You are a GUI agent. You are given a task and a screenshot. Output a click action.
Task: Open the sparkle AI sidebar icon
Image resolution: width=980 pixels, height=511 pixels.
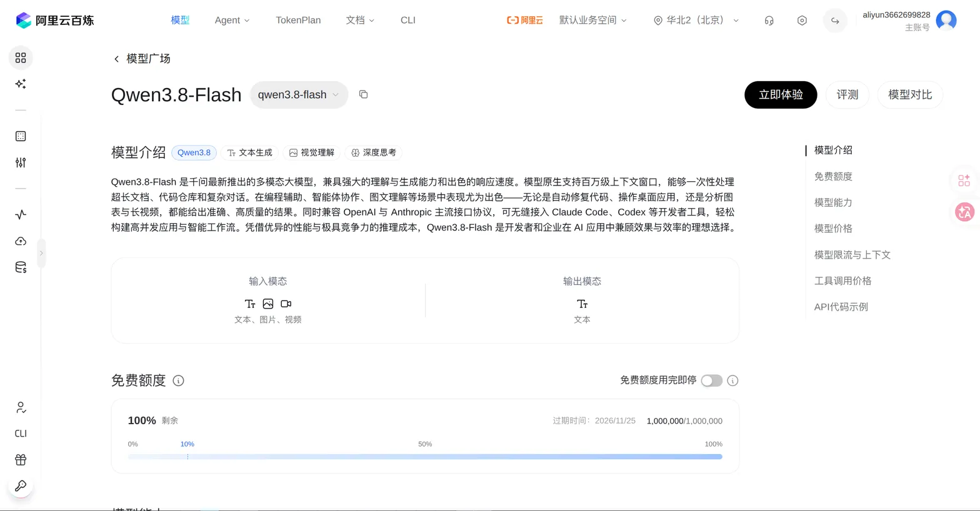pos(21,84)
